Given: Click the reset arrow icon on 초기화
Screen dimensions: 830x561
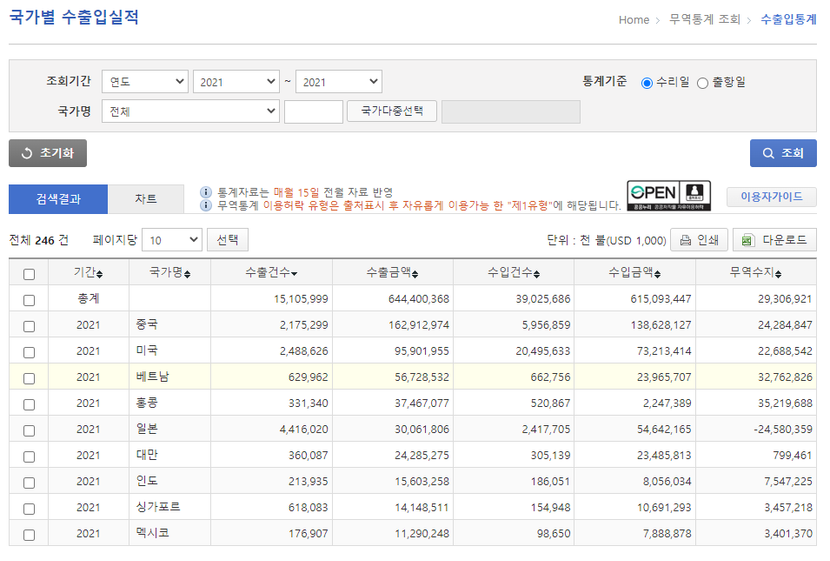Looking at the screenshot, I should [x=26, y=153].
